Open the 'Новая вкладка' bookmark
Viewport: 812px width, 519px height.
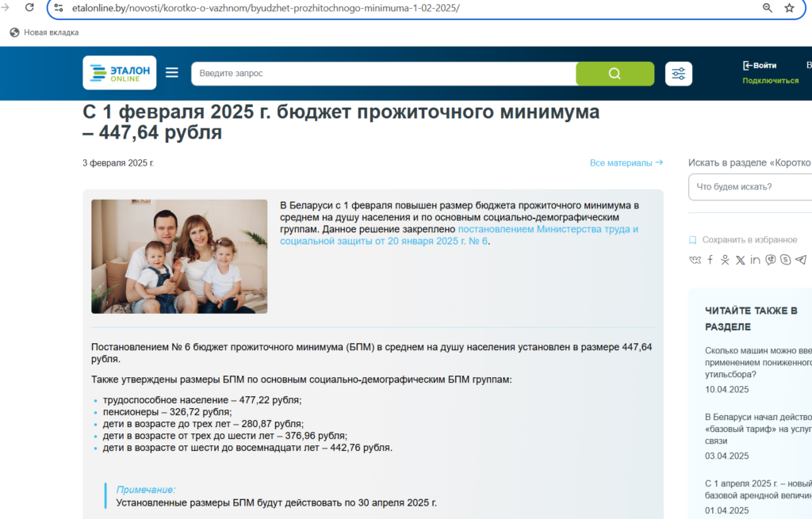(x=44, y=32)
